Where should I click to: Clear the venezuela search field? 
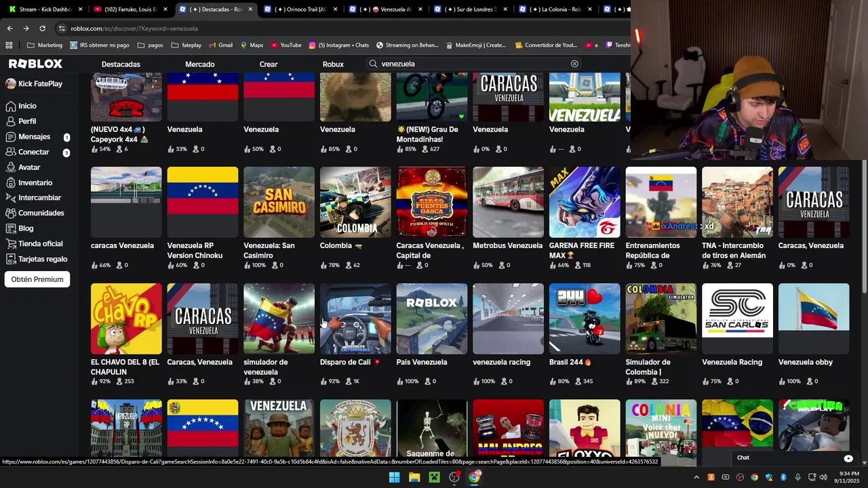click(574, 64)
